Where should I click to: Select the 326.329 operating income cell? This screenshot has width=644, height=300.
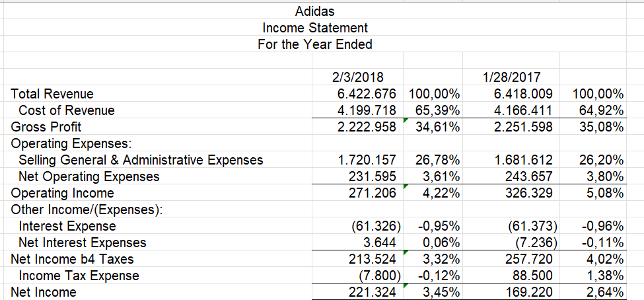pyautogui.click(x=528, y=193)
